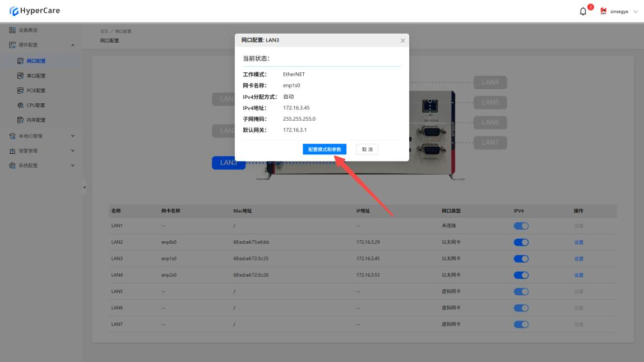
Task: Click IP address 172.16.3.53
Action: tap(368, 275)
